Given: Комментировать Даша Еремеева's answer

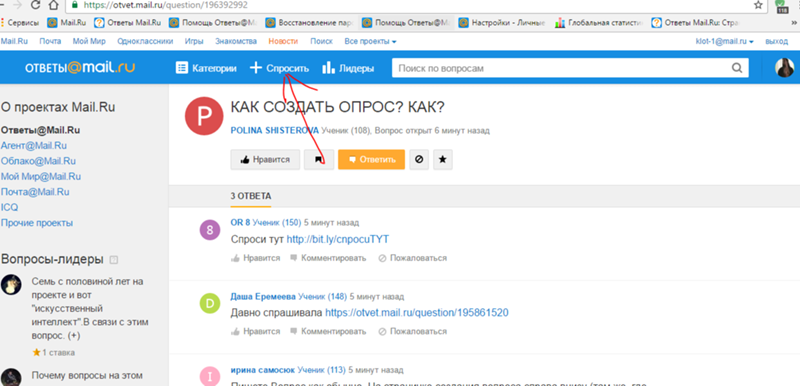Looking at the screenshot, I should pos(328,331).
